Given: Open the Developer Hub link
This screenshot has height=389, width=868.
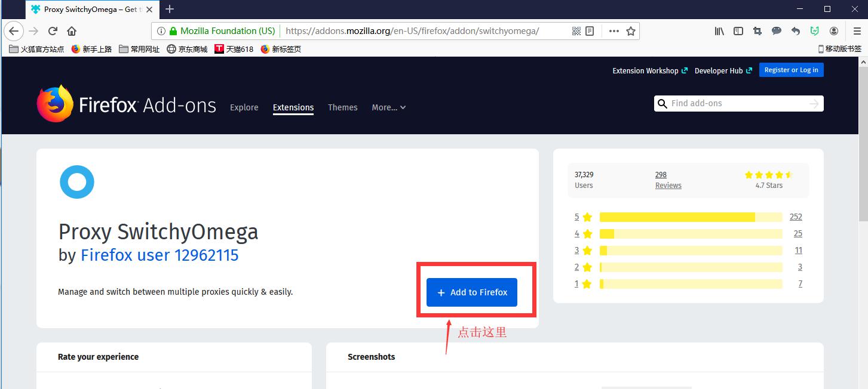Looking at the screenshot, I should pos(723,70).
